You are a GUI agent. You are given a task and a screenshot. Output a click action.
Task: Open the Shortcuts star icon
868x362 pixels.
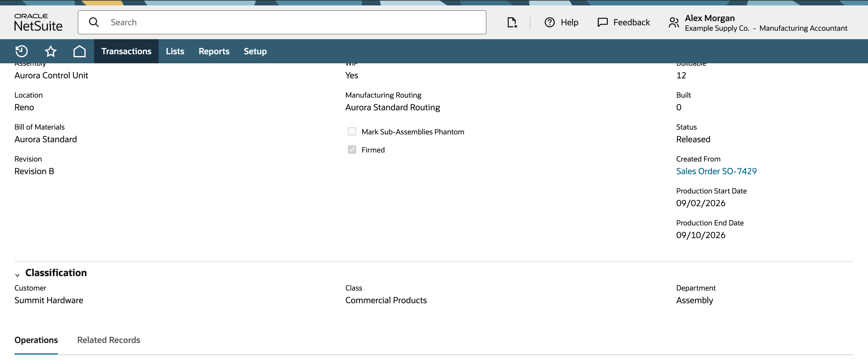click(51, 51)
